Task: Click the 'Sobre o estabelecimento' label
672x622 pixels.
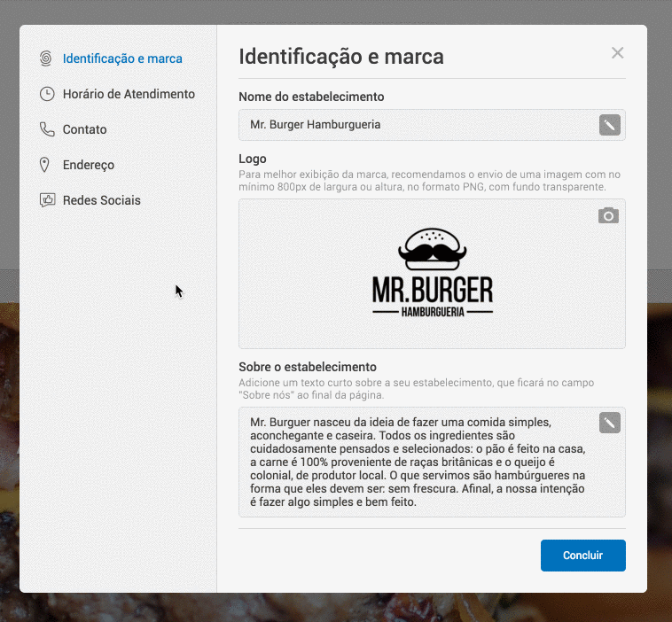Action: pos(308,367)
